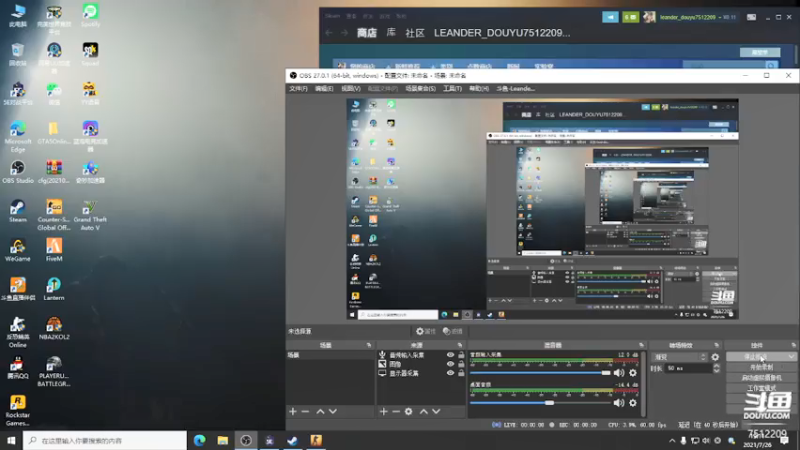Open OBS Tools menu
Viewport: 800px width, 450px height.
[453, 89]
